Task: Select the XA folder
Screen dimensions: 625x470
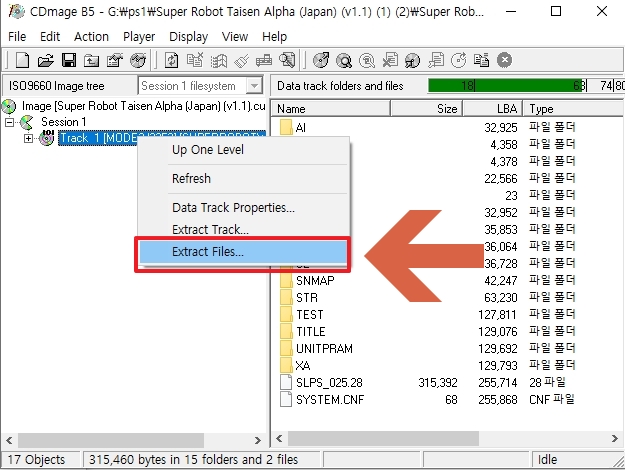Action: pos(303,366)
